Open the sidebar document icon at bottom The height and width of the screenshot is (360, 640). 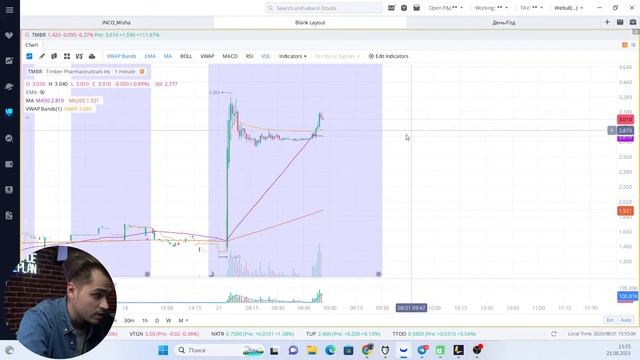click(9, 216)
